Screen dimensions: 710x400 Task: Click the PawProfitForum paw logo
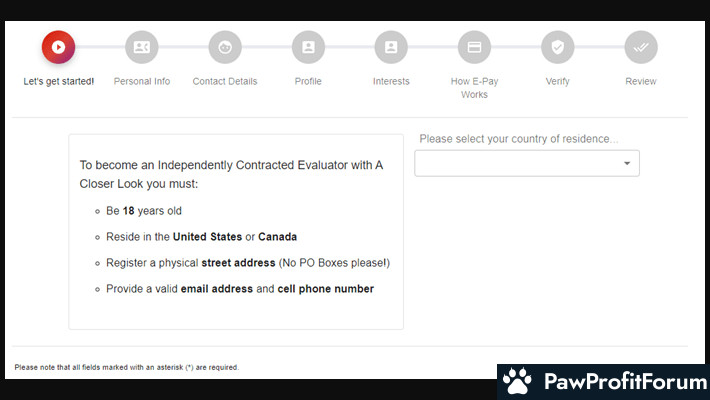click(518, 381)
